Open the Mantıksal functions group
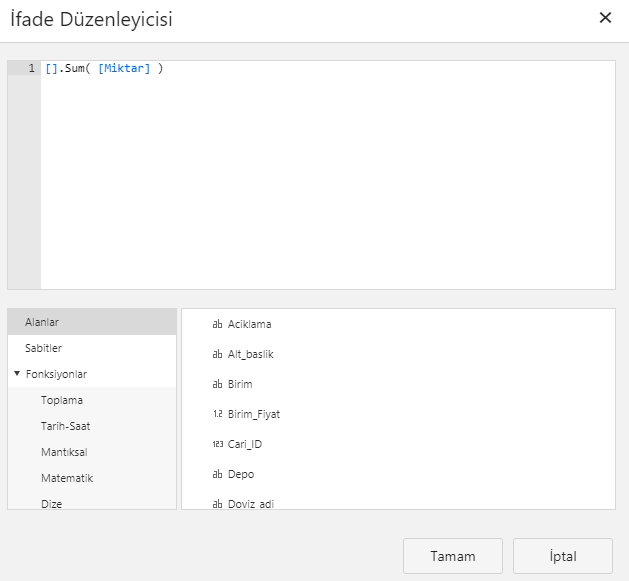Image resolution: width=629 pixels, height=581 pixels. [65, 452]
